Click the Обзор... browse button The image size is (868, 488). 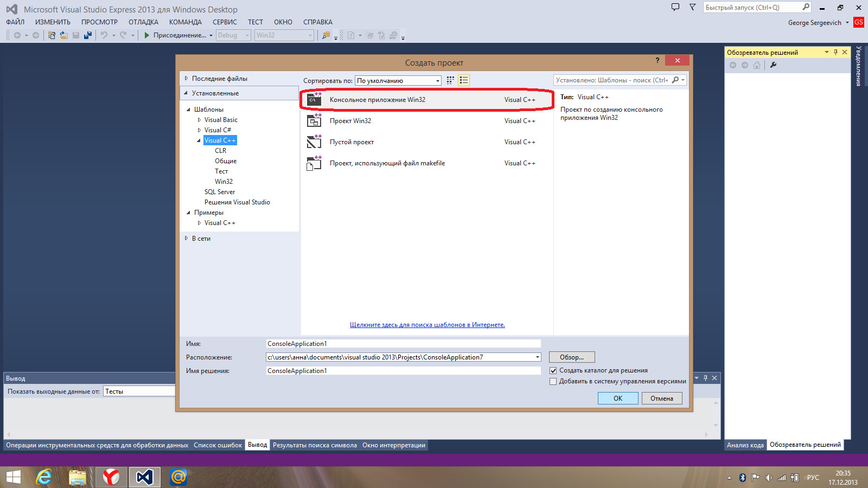pyautogui.click(x=572, y=357)
